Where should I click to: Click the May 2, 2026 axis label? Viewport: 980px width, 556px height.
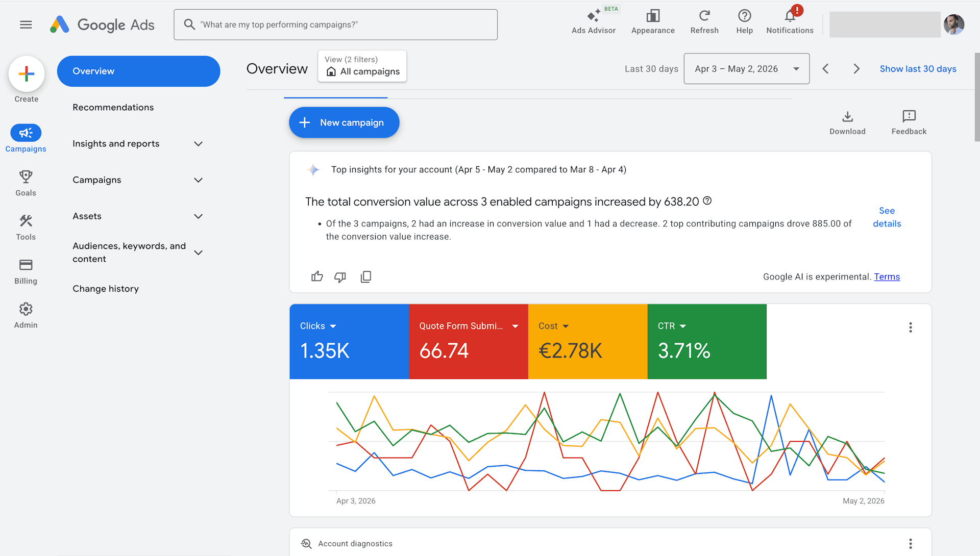863,501
